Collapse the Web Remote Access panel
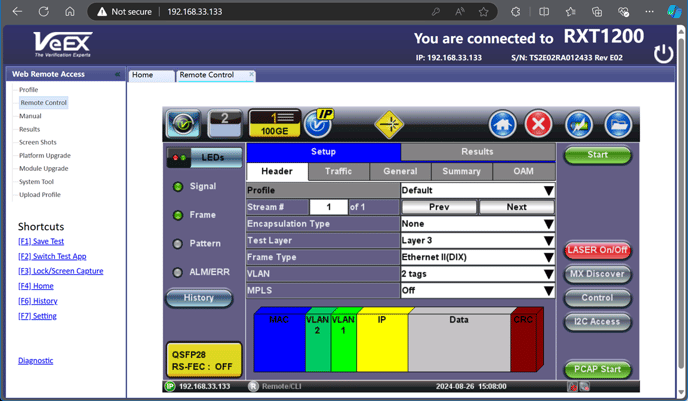Image resolution: width=688 pixels, height=401 pixels. (x=117, y=74)
